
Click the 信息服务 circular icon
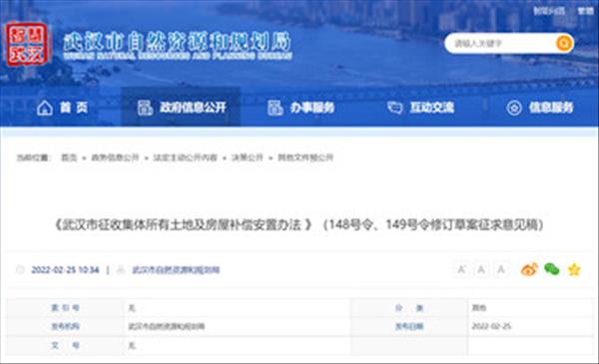(514, 108)
